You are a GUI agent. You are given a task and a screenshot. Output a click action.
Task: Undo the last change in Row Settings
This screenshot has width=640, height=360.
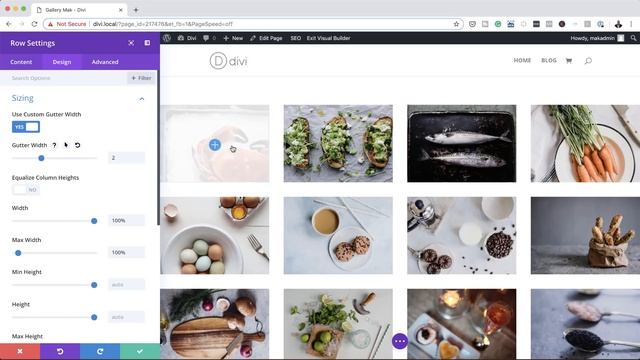coord(60,351)
